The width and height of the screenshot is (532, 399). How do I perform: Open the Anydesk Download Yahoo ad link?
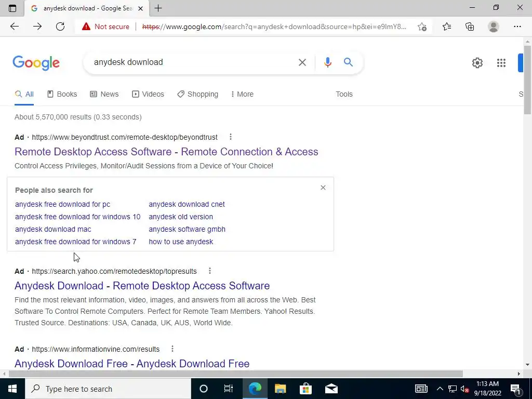pyautogui.click(x=142, y=286)
